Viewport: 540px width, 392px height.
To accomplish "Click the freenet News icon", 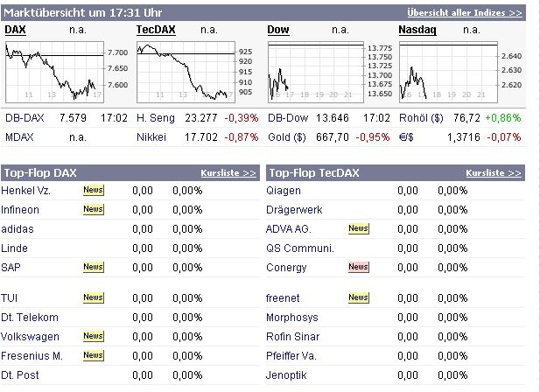I will click(358, 297).
